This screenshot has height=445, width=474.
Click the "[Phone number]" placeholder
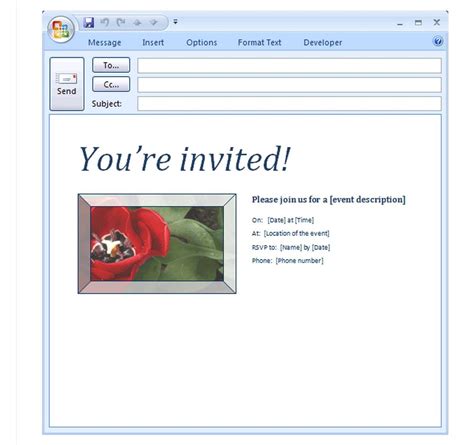coord(299,261)
